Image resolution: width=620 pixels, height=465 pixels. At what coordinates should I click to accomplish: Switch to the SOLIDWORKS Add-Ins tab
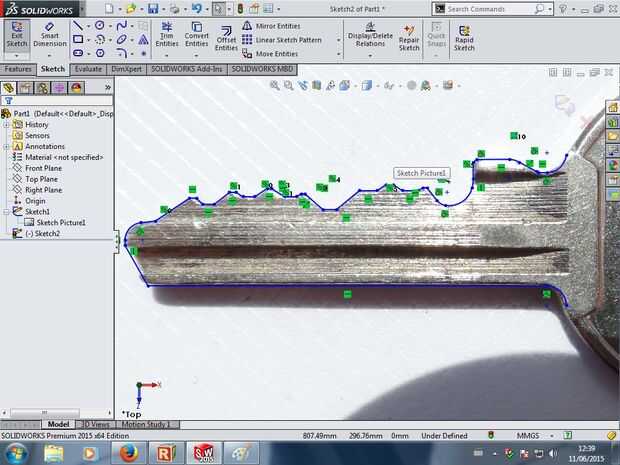tap(187, 69)
